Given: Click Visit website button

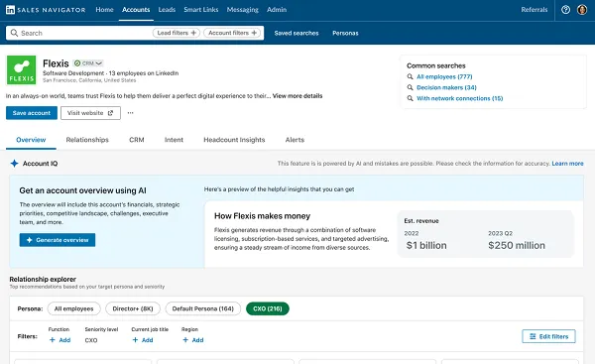Looking at the screenshot, I should (90, 113).
